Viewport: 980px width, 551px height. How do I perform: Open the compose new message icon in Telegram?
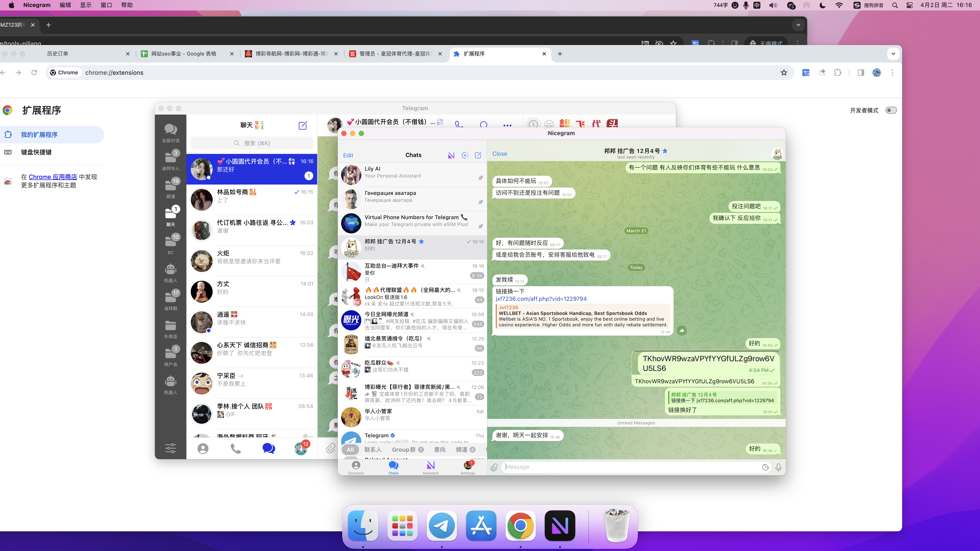tap(303, 126)
